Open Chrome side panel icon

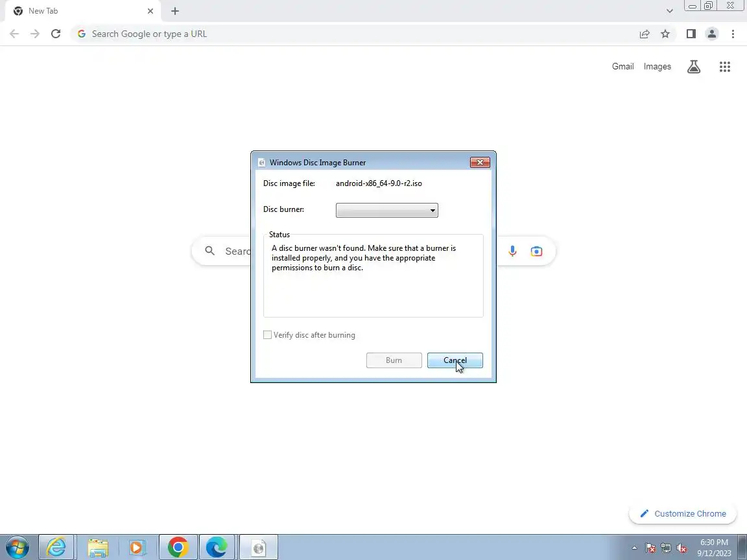tap(691, 34)
